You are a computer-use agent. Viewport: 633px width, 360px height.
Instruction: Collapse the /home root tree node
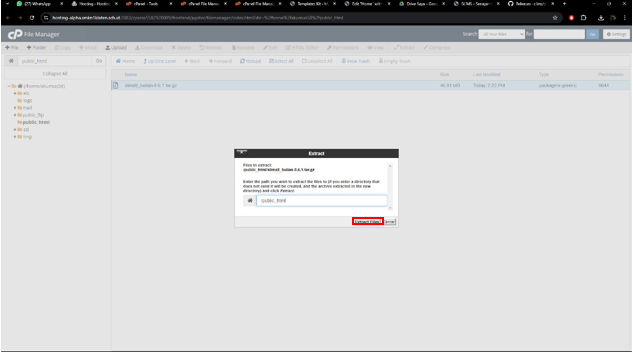coord(9,86)
